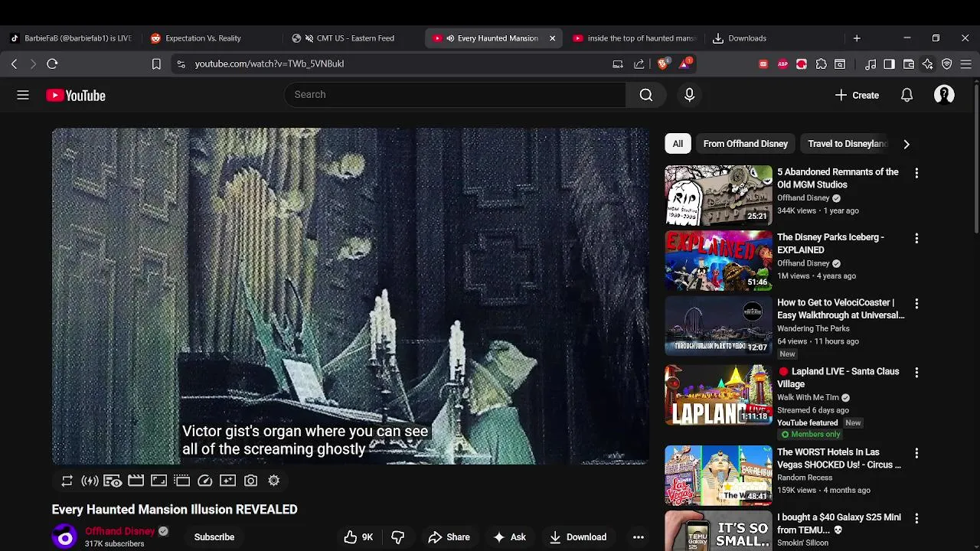Open the extensions puzzle piece menu

point(821,64)
